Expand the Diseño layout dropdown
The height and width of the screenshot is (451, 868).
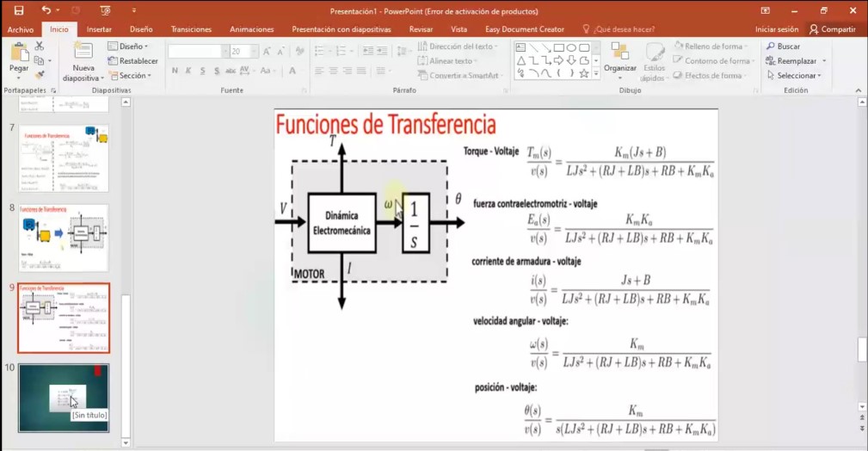[128, 46]
